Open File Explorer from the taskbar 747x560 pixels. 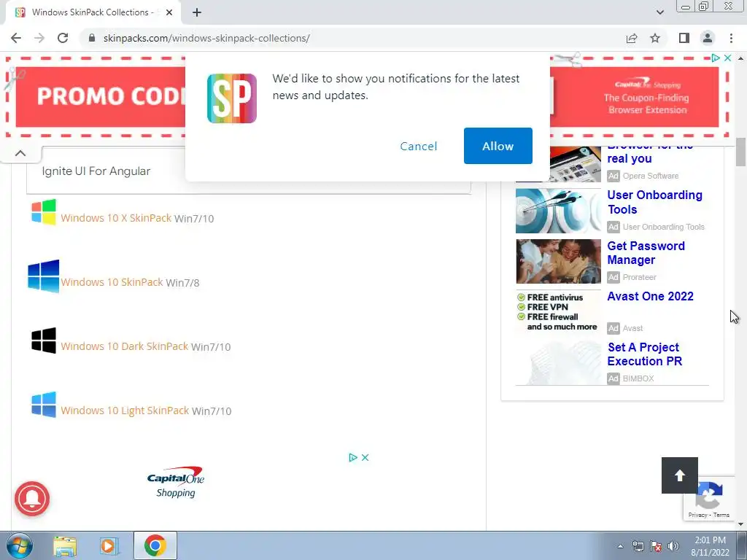[x=65, y=545]
